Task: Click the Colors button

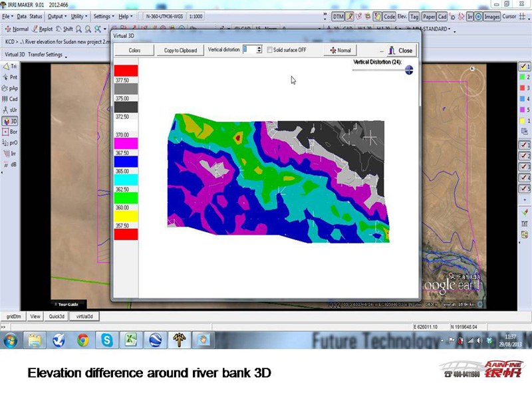Action: point(134,51)
